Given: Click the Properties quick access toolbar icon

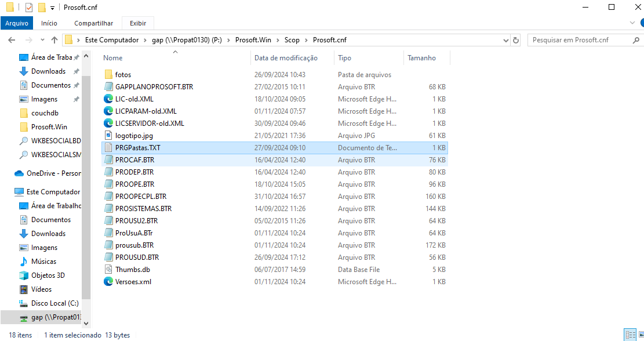Looking at the screenshot, I should pos(29,8).
